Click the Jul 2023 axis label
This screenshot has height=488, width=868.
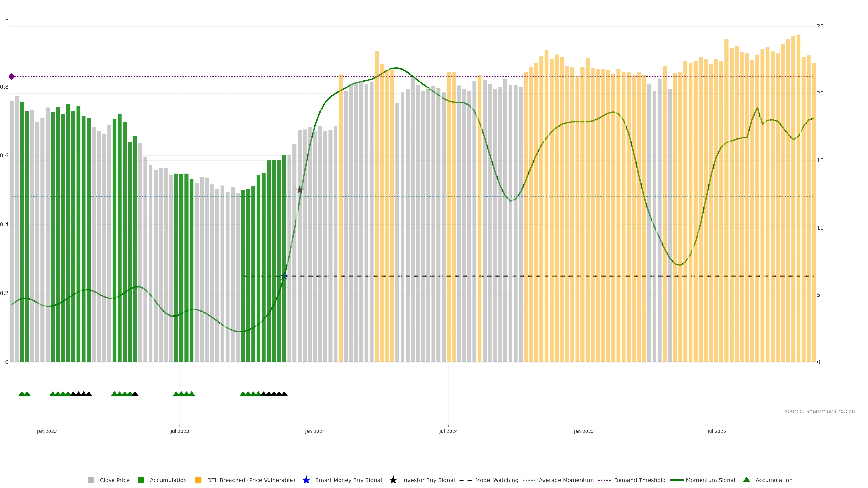tap(180, 431)
